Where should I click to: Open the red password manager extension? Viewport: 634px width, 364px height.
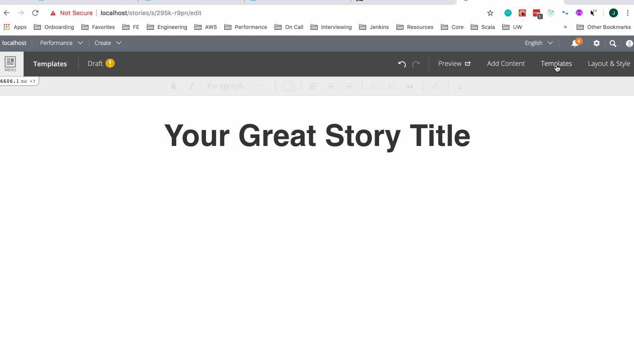coord(537,14)
